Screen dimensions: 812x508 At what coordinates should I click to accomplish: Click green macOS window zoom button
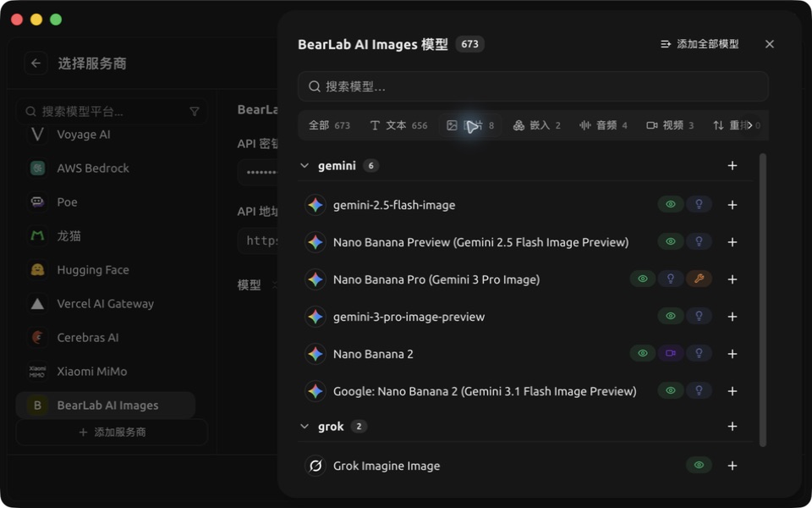point(56,19)
